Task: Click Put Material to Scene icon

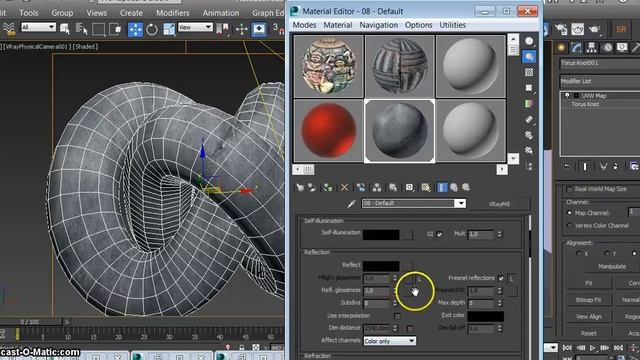Action: 312,187
